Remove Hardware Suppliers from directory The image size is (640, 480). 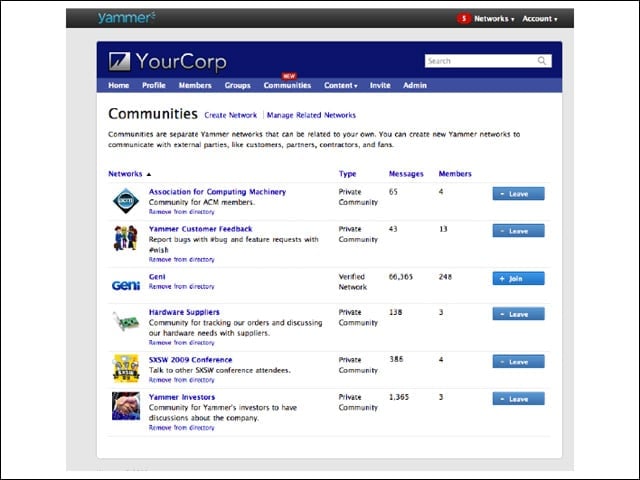(182, 343)
